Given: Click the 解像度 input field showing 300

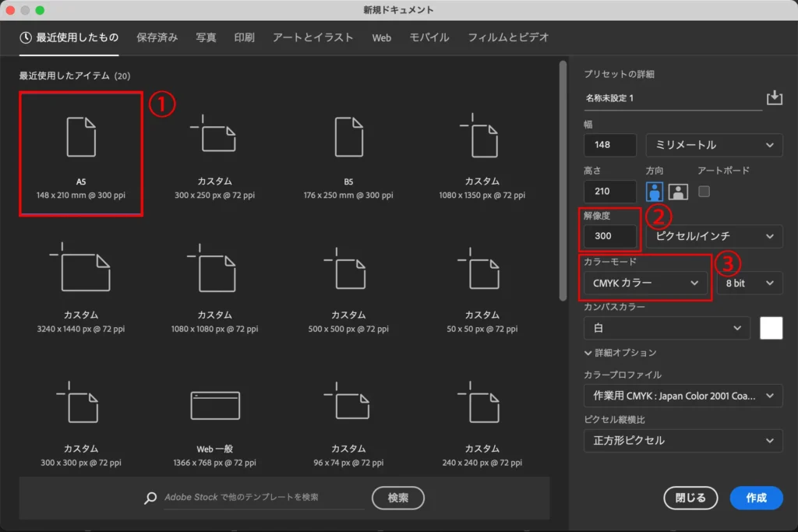Looking at the screenshot, I should [x=610, y=237].
